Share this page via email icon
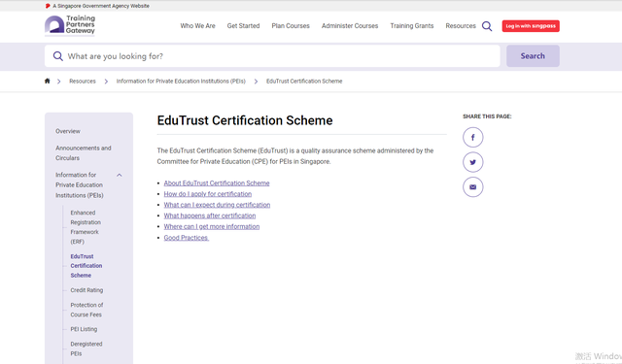 tap(473, 187)
